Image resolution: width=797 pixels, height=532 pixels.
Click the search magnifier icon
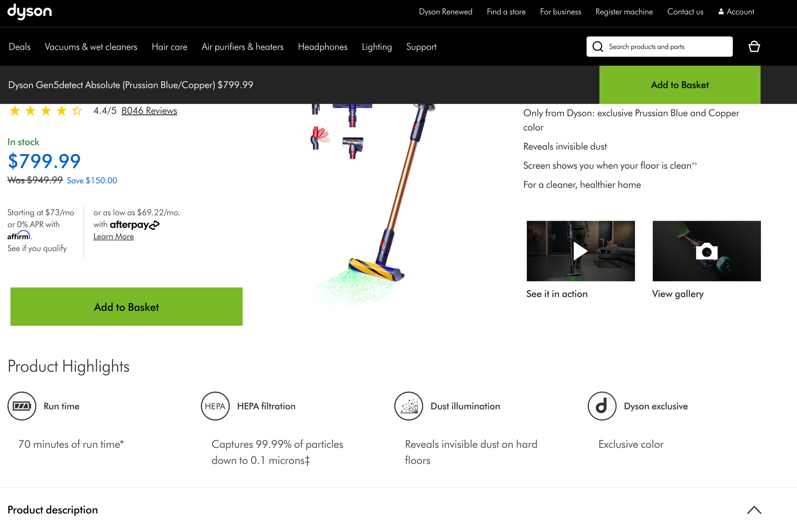click(598, 47)
